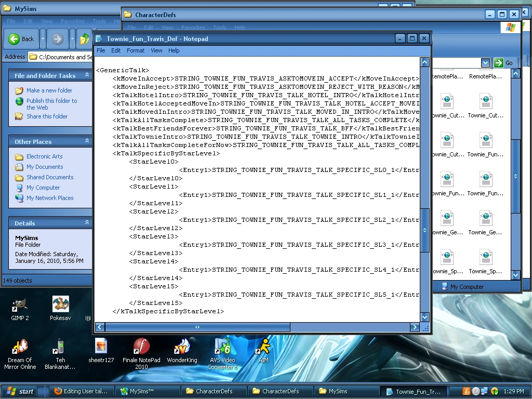
Task: Open the CharacterDefs address bar dropdown
Action: coord(486,63)
